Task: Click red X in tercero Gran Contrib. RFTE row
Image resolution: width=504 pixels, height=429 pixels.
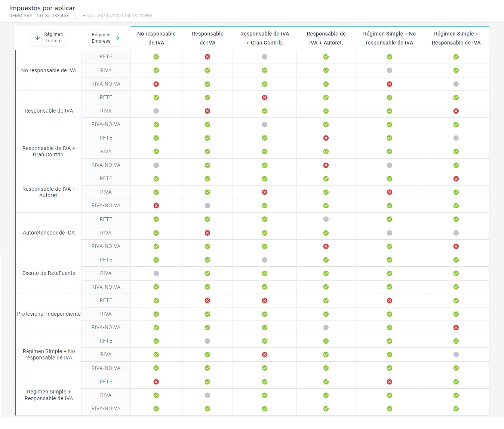Action: pyautogui.click(x=326, y=138)
